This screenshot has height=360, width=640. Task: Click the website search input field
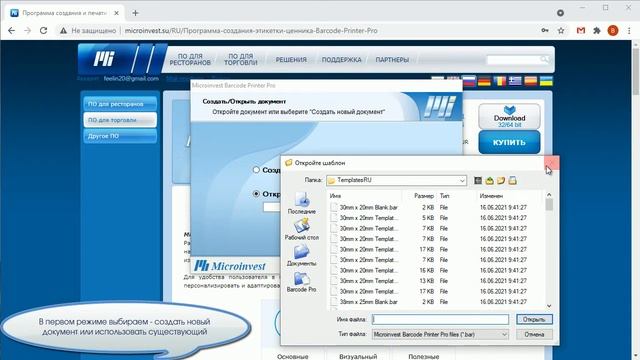(514, 60)
